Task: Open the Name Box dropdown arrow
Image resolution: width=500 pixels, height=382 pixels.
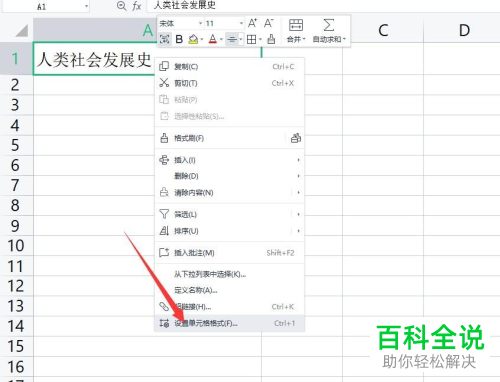Action: 86,6
